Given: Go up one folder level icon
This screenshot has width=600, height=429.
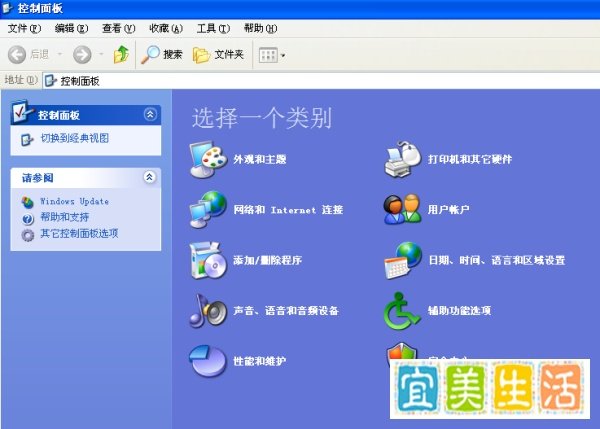Looking at the screenshot, I should click(x=121, y=54).
